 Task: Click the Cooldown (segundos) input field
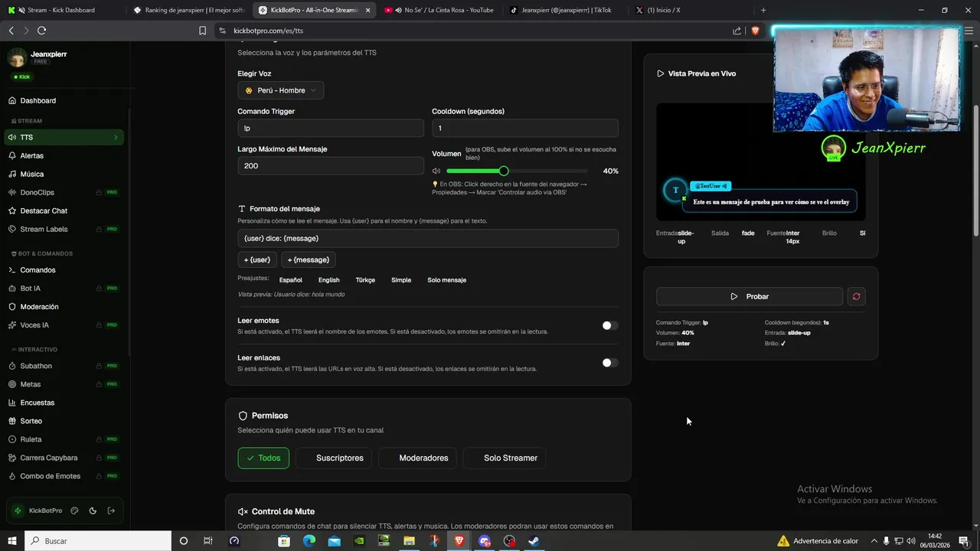click(525, 128)
